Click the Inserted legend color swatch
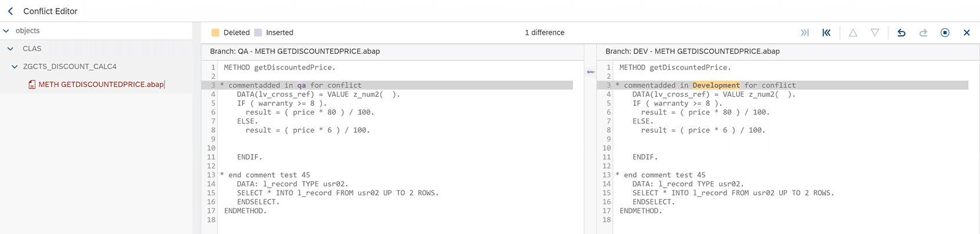980x234 pixels. [x=258, y=33]
